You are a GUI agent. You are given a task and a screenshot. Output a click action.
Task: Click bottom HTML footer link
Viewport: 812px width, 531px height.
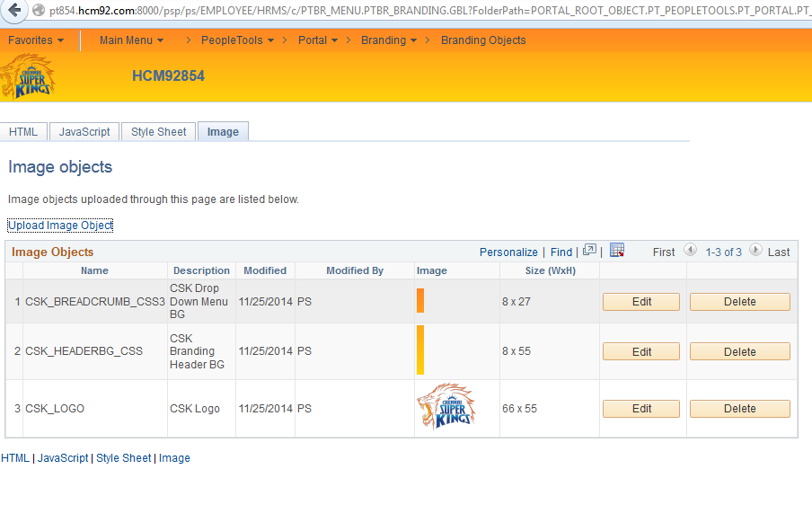(x=15, y=458)
